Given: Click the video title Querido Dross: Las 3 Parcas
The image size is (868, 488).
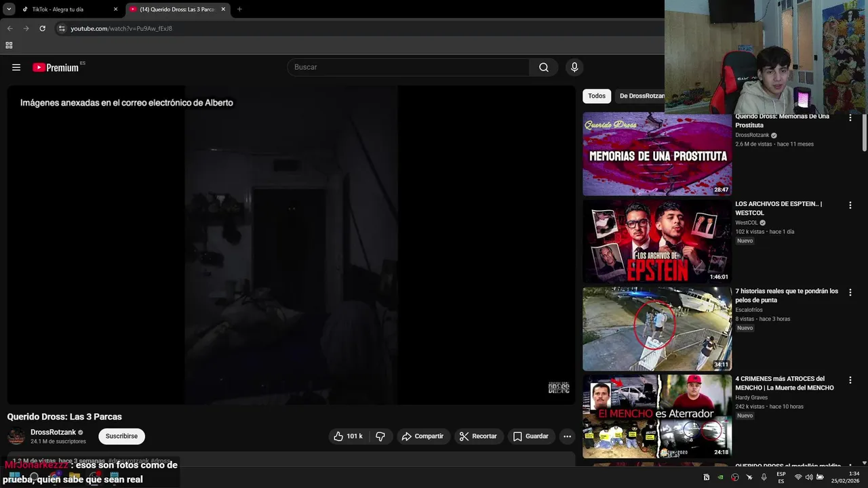Looking at the screenshot, I should pyautogui.click(x=64, y=417).
